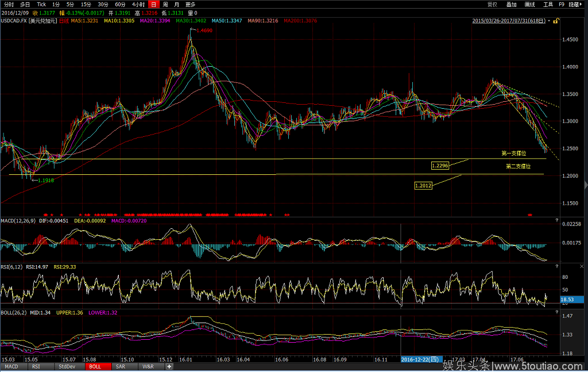
Task: Click the 第二支撑位 annotation text
Action: point(519,166)
